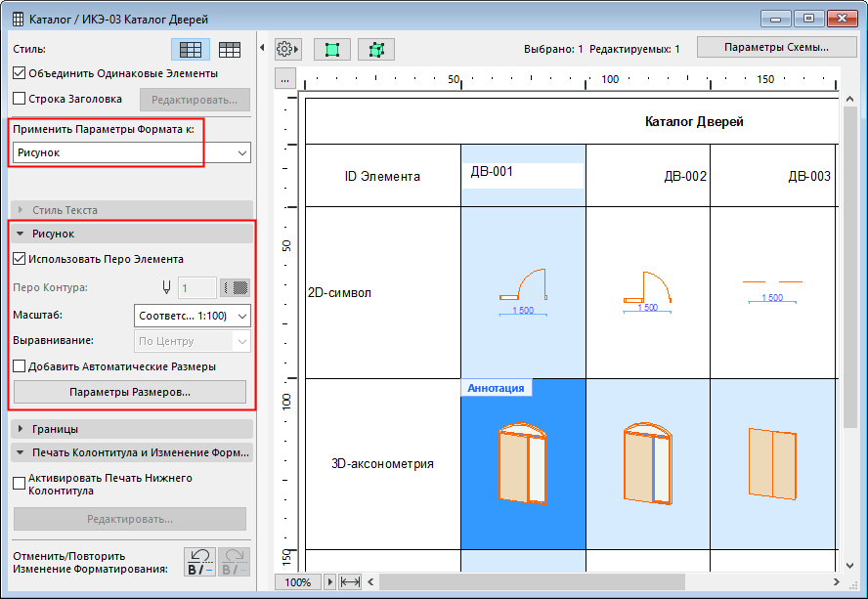The image size is (868, 599).
Task: Click the fit-width icon beside zoom
Action: pos(350,581)
